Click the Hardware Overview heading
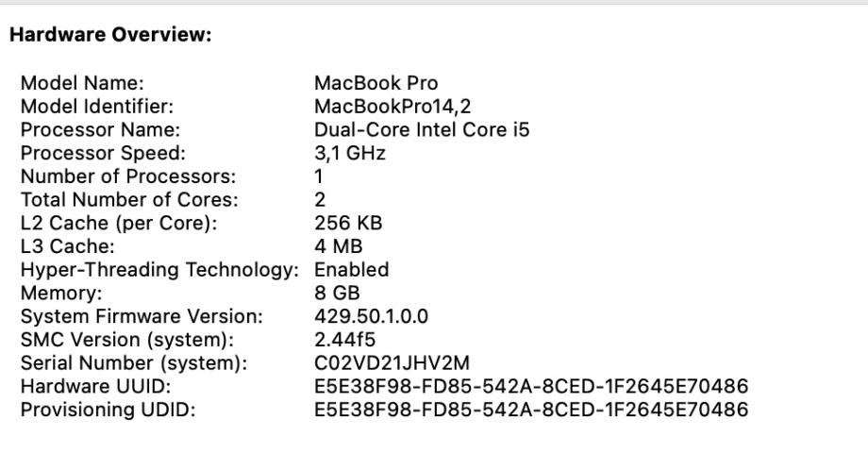The height and width of the screenshot is (454, 868). click(108, 35)
